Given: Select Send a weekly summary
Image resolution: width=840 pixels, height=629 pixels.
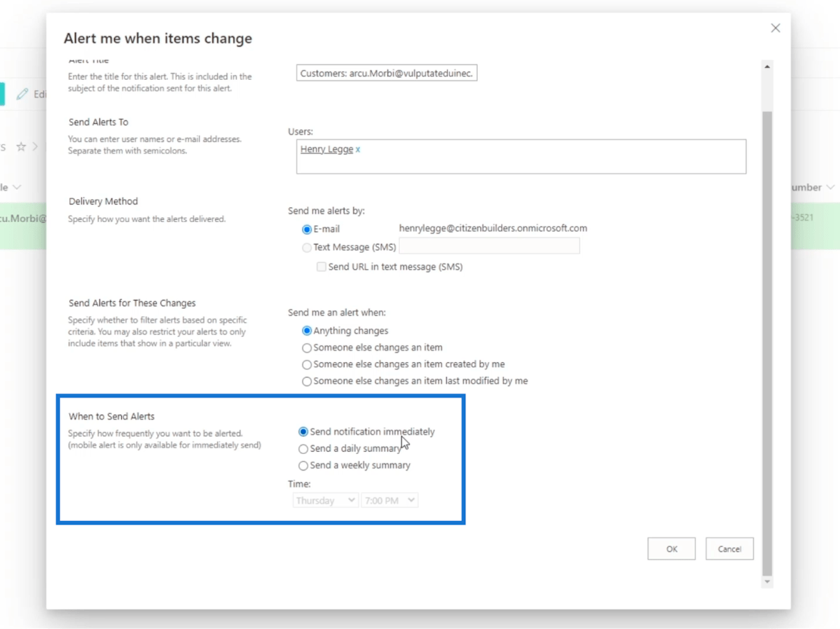Looking at the screenshot, I should click(x=303, y=466).
